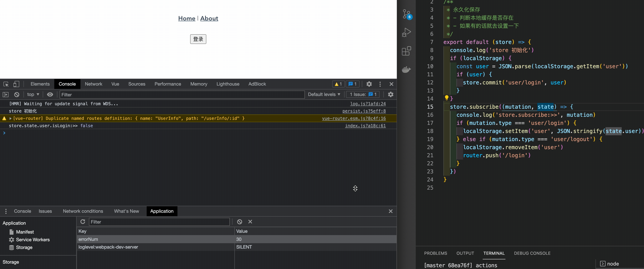Close the bottom drawer
This screenshot has width=644, height=269.
click(x=391, y=211)
